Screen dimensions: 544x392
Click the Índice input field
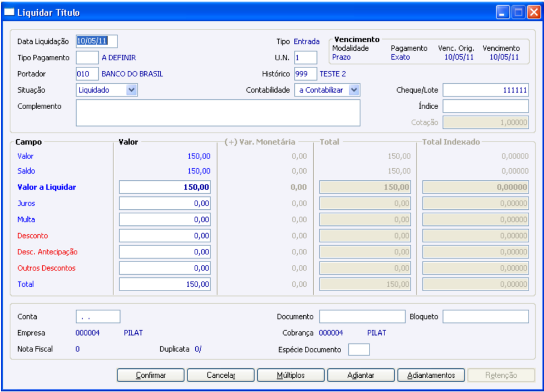[x=486, y=106]
